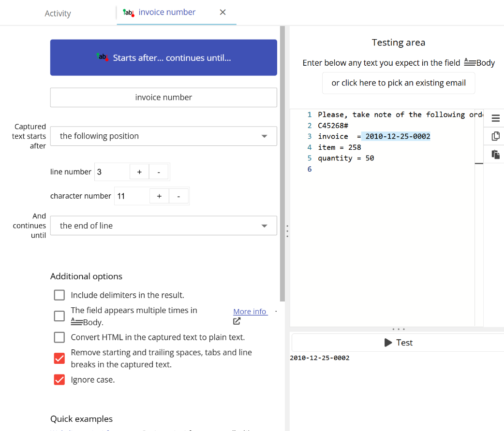Disable the "Ignore case" option
This screenshot has width=504, height=431.
pos(59,379)
